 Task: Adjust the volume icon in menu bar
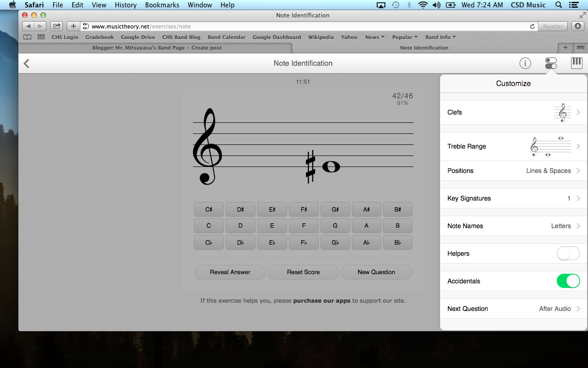tap(436, 5)
